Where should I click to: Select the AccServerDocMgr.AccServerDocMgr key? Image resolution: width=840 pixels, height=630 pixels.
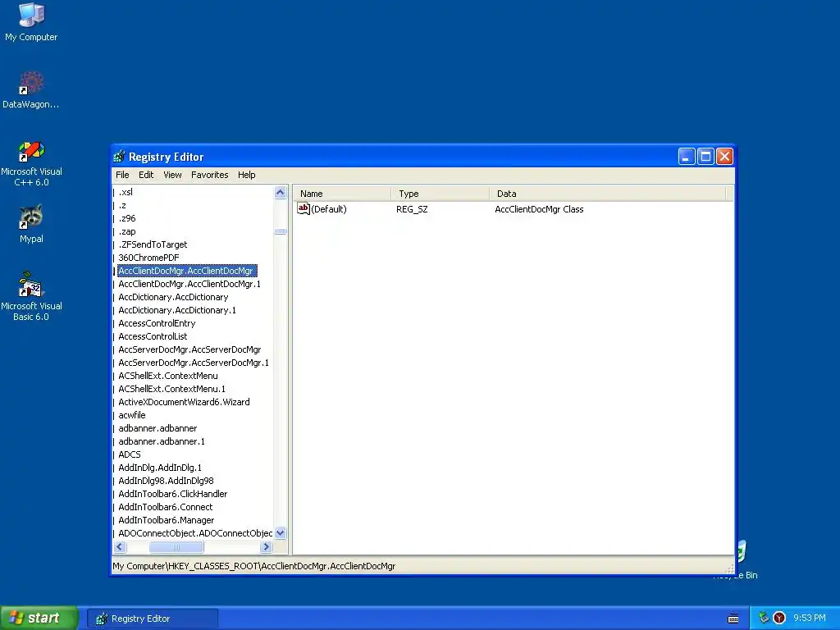point(189,349)
